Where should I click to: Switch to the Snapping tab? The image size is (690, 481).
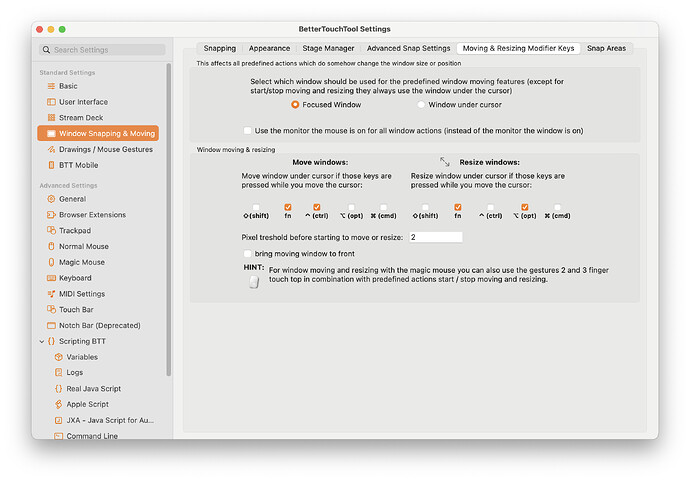(220, 48)
